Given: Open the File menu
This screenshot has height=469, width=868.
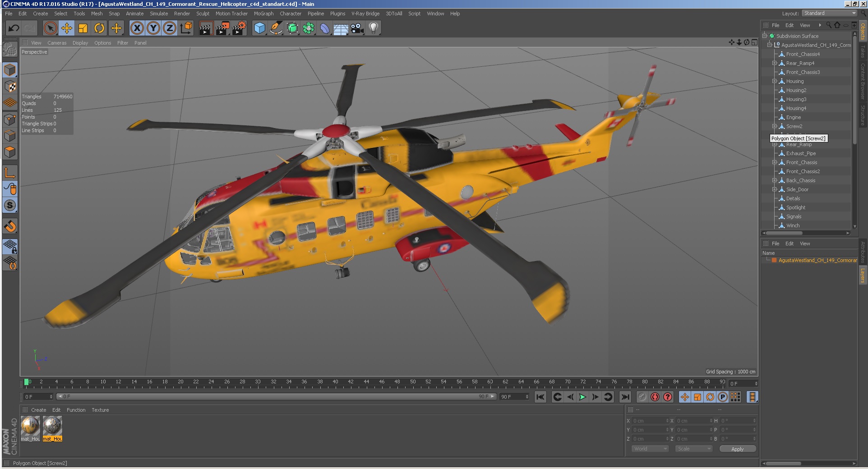Looking at the screenshot, I should [x=9, y=14].
